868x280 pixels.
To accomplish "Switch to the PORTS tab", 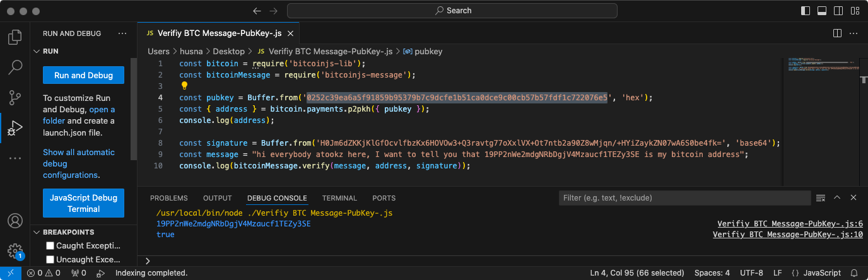I will [384, 198].
